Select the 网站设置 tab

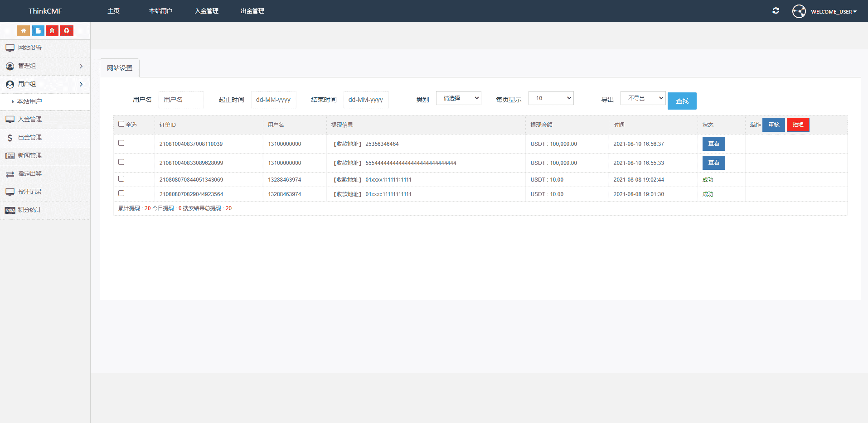(120, 68)
